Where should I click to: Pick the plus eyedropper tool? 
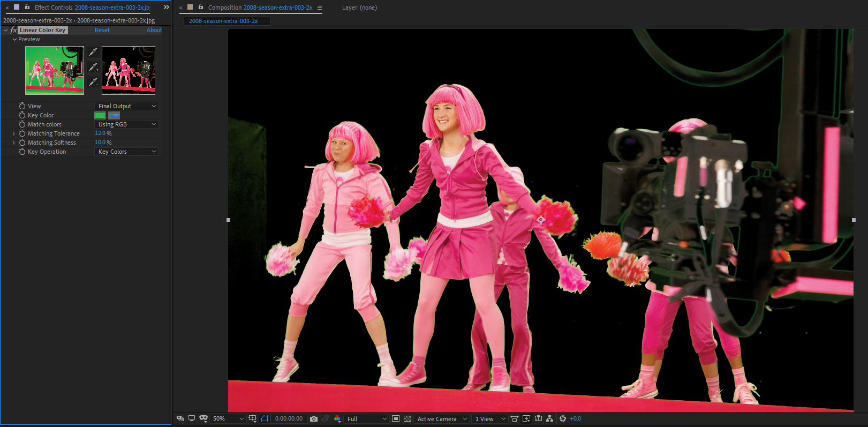(93, 67)
